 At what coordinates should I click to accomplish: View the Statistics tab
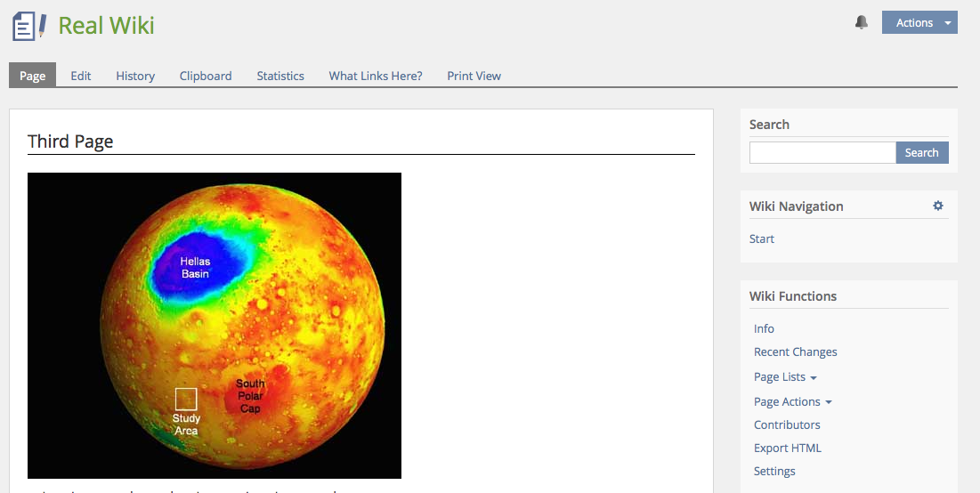click(x=280, y=76)
